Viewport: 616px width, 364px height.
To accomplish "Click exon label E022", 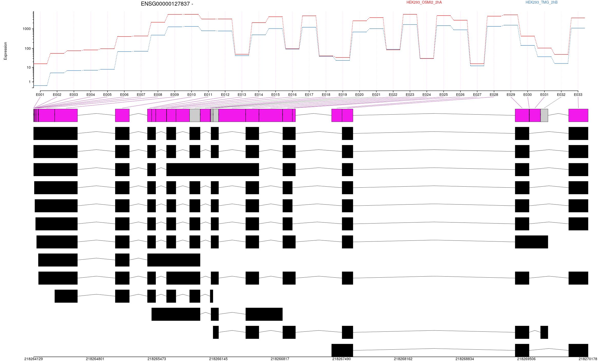I will coord(393,95).
